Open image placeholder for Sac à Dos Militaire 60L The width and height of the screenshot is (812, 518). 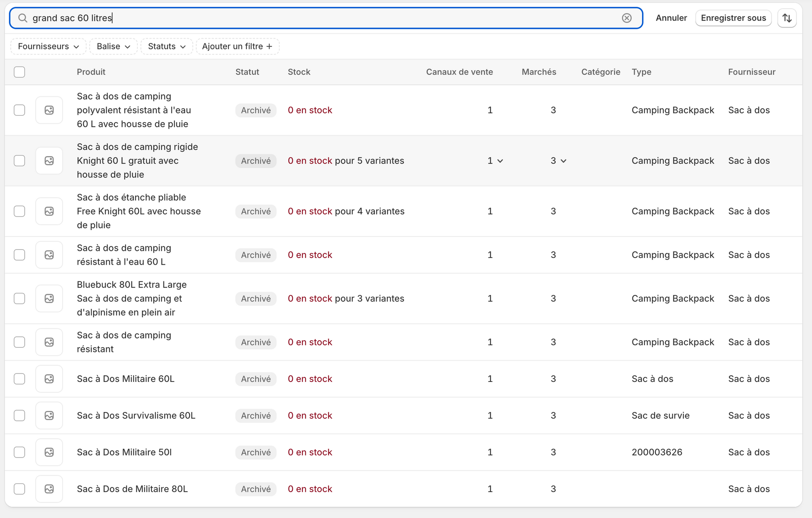coord(49,379)
